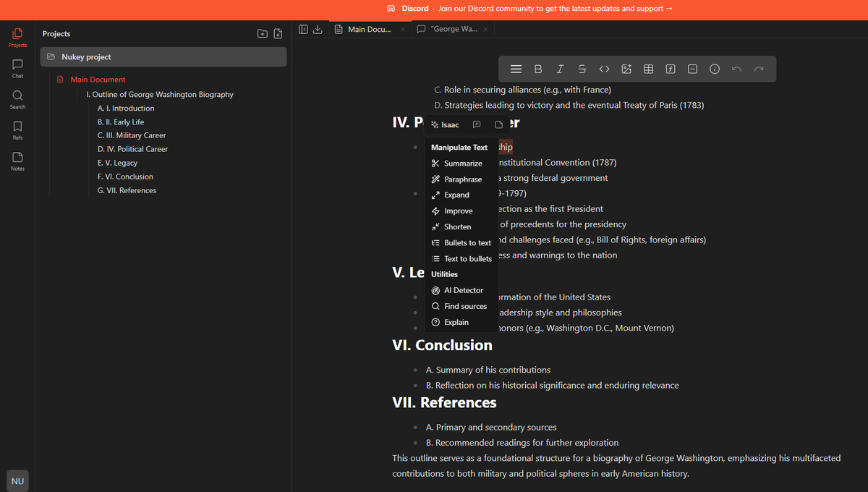Screen dimensions: 868x492
Task: Click the new folder icon in Projects
Action: (262, 33)
